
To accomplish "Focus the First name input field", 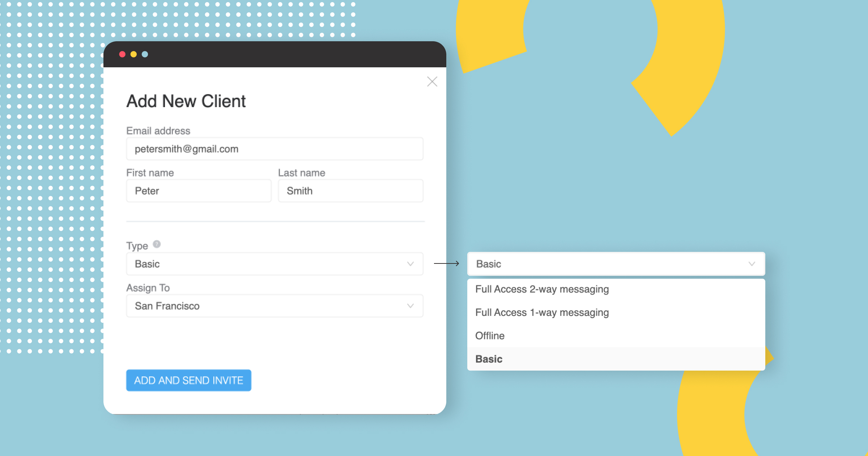I will tap(199, 191).
